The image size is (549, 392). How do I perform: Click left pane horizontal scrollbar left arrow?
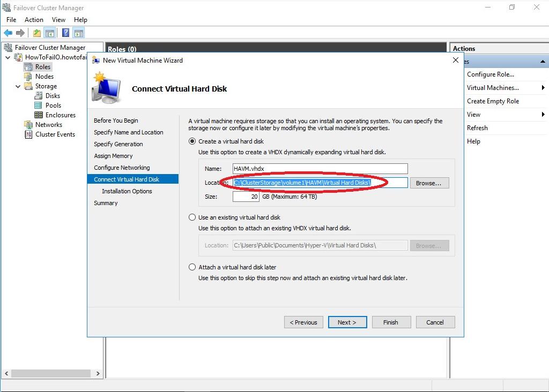click(x=6, y=373)
